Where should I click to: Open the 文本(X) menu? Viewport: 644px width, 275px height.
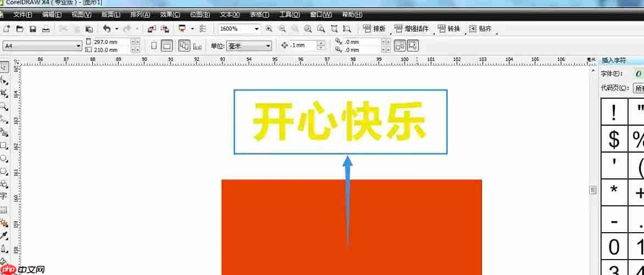click(229, 15)
